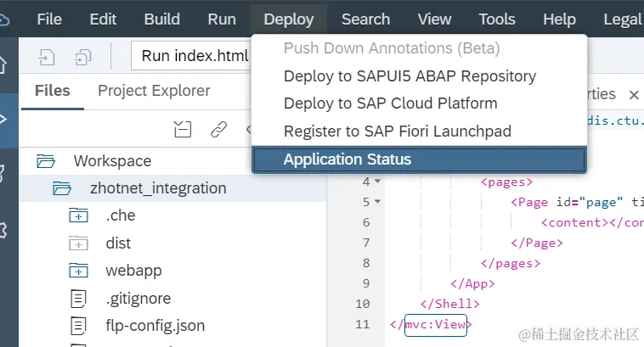Screen dimensions: 644x347
Task: Close the editor tab with X
Action: 634,94
